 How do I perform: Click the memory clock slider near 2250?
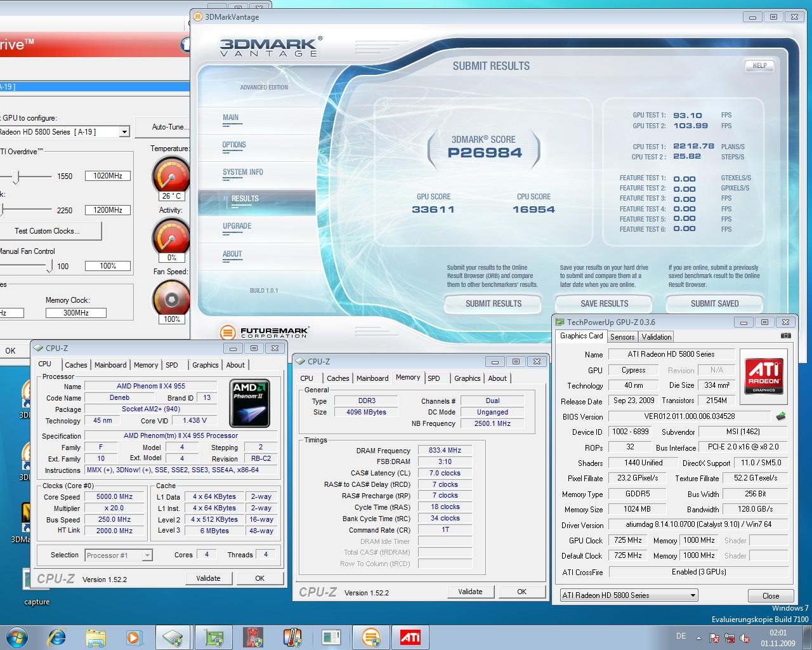(x=3, y=209)
